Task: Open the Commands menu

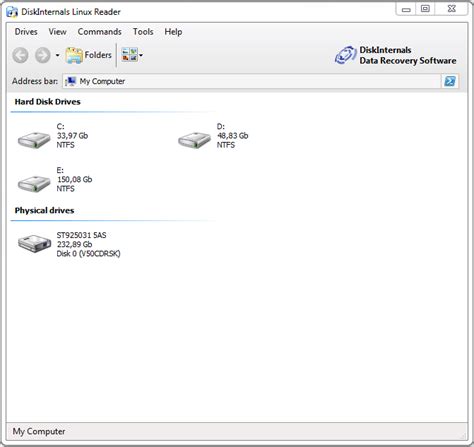Action: (x=99, y=32)
